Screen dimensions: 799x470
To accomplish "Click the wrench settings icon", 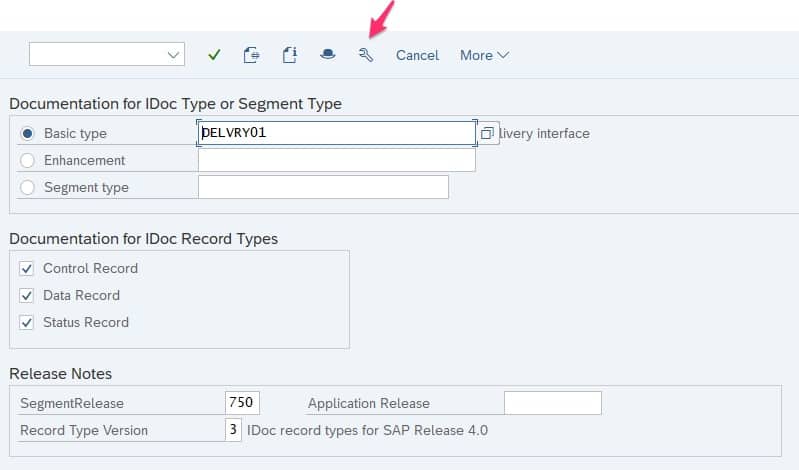I will click(365, 55).
